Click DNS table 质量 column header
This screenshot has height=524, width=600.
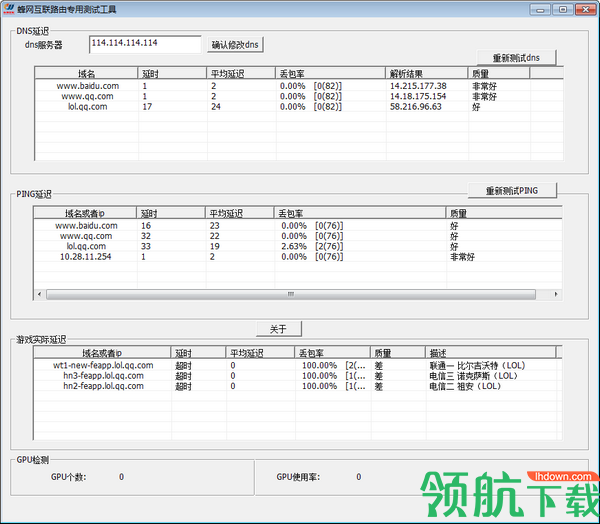pos(499,73)
